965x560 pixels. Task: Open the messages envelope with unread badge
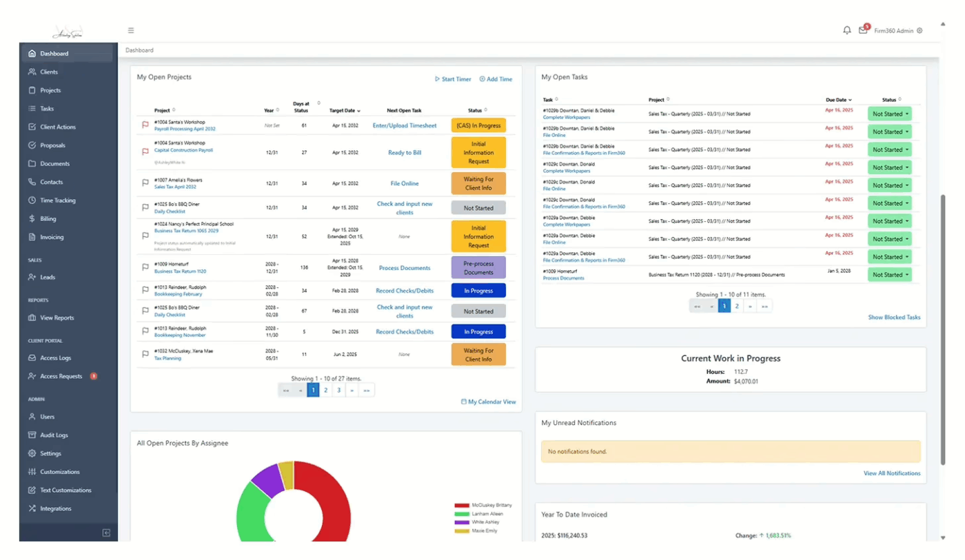click(863, 30)
